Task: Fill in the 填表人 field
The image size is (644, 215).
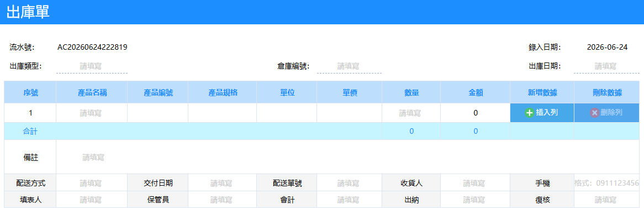Action: click(92, 200)
